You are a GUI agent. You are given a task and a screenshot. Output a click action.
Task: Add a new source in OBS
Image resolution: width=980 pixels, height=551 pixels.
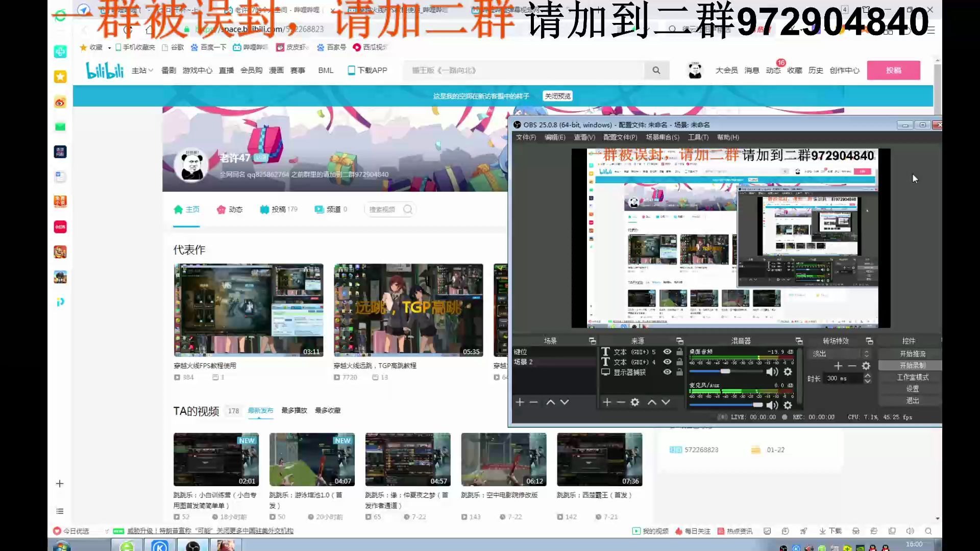click(x=607, y=402)
